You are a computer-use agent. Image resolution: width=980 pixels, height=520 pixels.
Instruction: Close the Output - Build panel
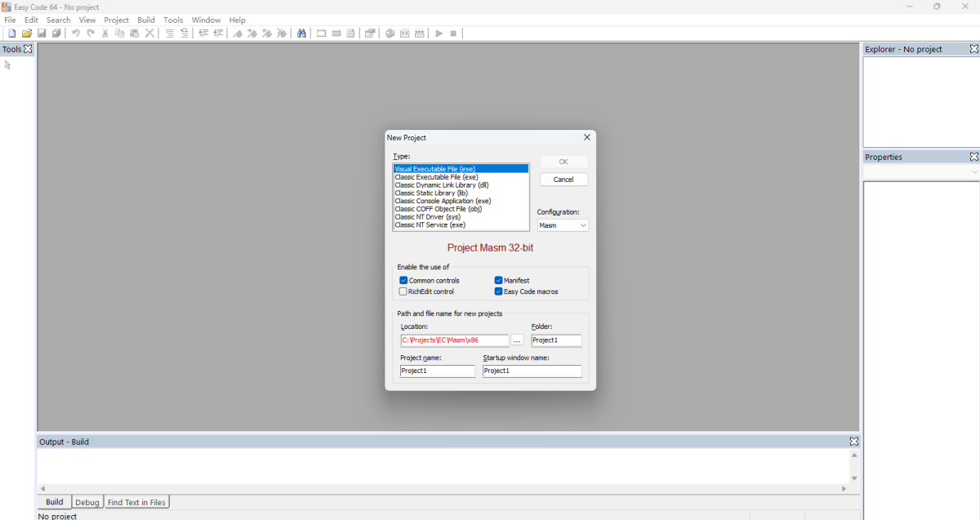pyautogui.click(x=853, y=442)
